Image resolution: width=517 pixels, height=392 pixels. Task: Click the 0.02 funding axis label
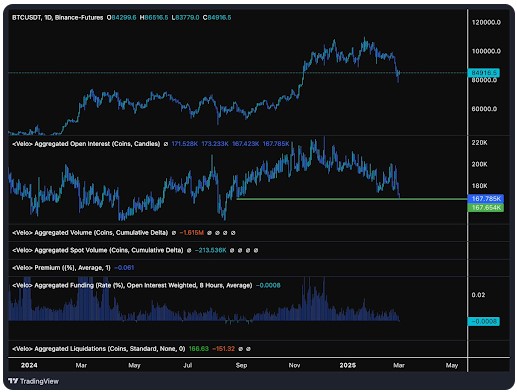(x=478, y=295)
